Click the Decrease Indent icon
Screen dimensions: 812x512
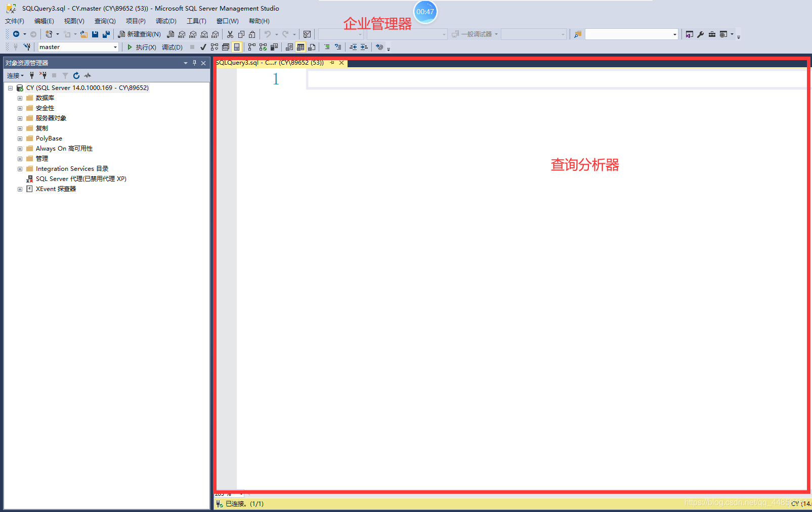click(x=353, y=47)
